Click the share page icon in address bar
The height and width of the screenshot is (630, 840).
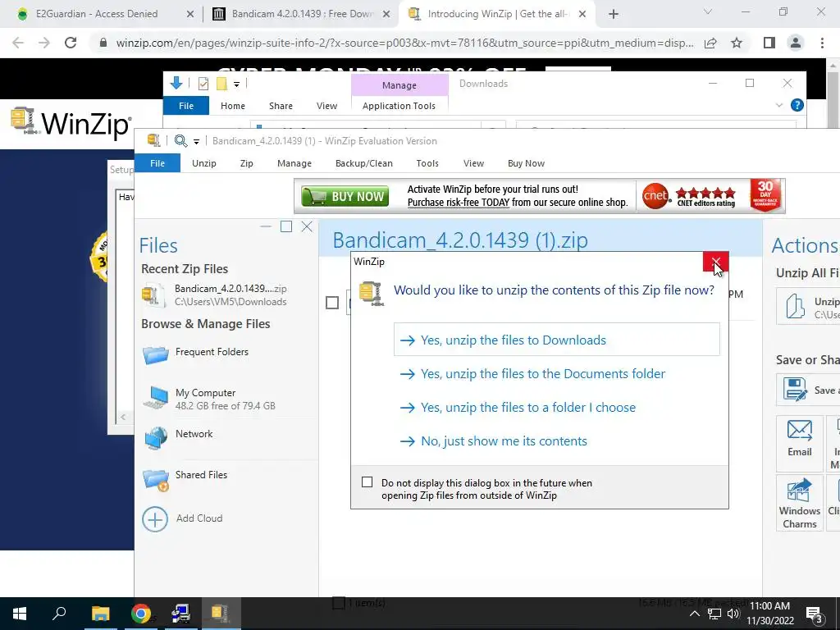point(710,43)
